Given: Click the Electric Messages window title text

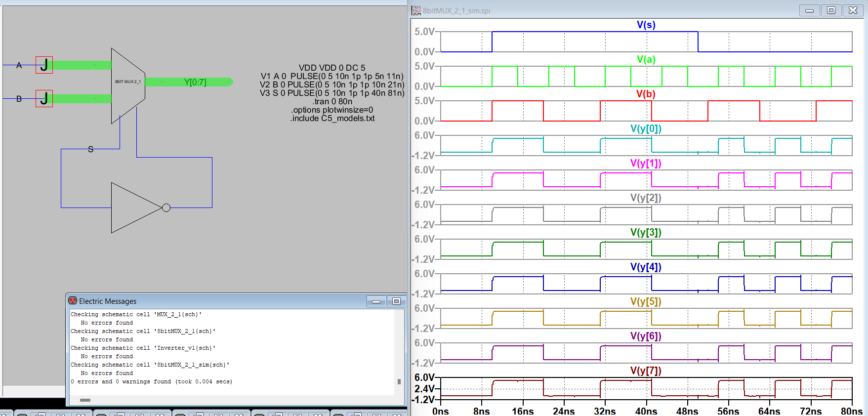Looking at the screenshot, I should 108,301.
